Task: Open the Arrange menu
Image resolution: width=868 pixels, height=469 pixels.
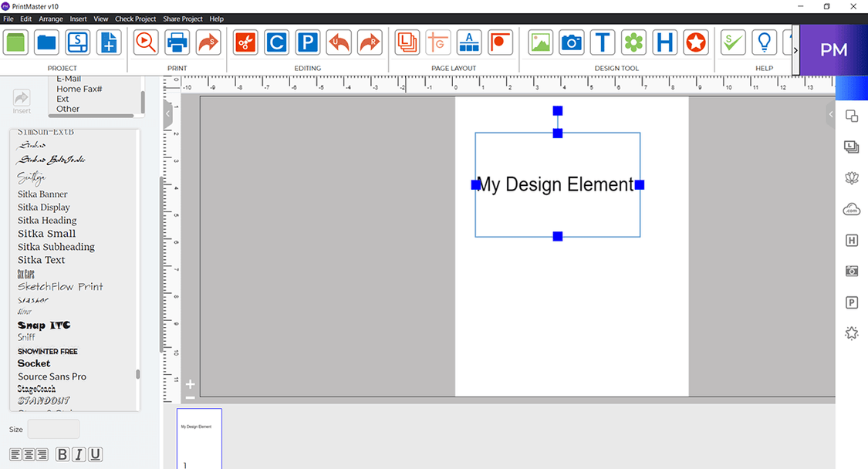Action: (51, 19)
